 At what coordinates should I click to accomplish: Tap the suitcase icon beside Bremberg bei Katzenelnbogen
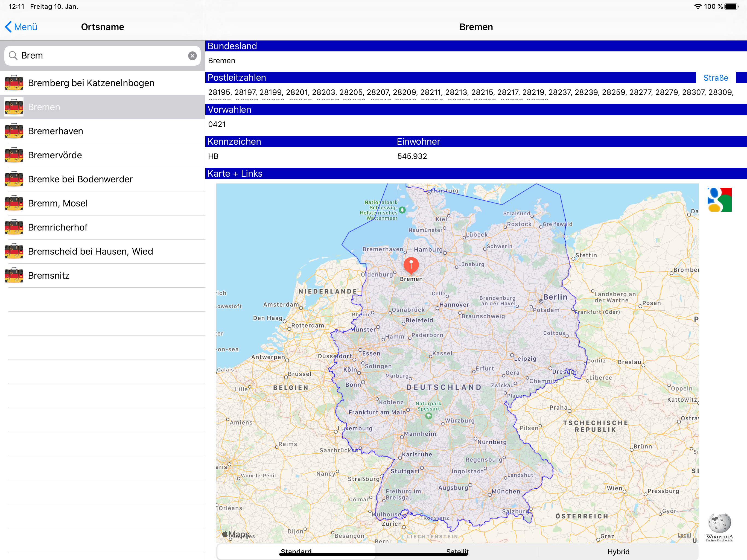click(14, 83)
